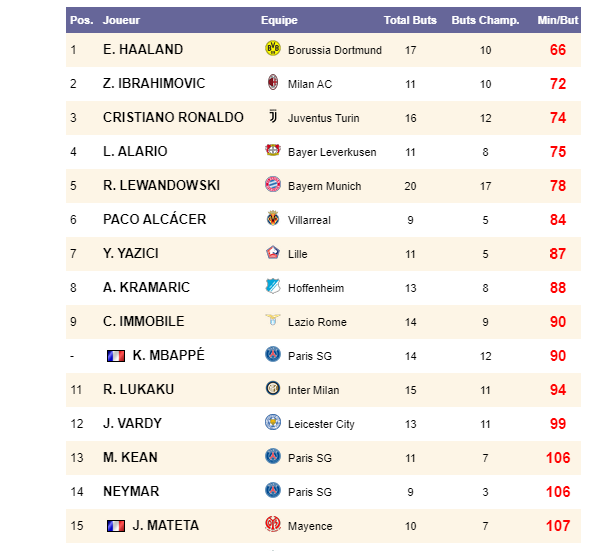
Task: Click the Villarreal club crest
Action: [x=272, y=219]
